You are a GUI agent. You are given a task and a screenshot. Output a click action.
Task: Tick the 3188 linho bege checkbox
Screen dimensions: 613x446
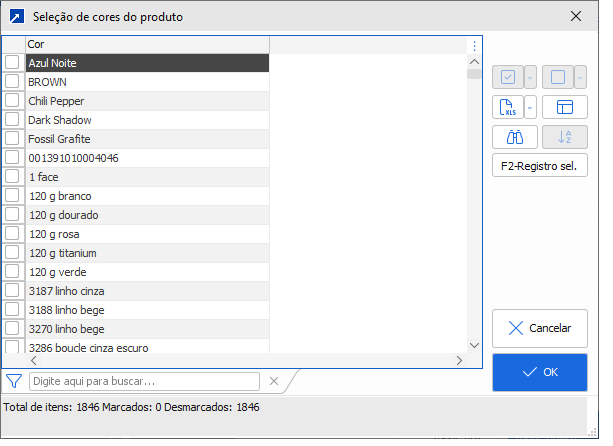coord(12,309)
